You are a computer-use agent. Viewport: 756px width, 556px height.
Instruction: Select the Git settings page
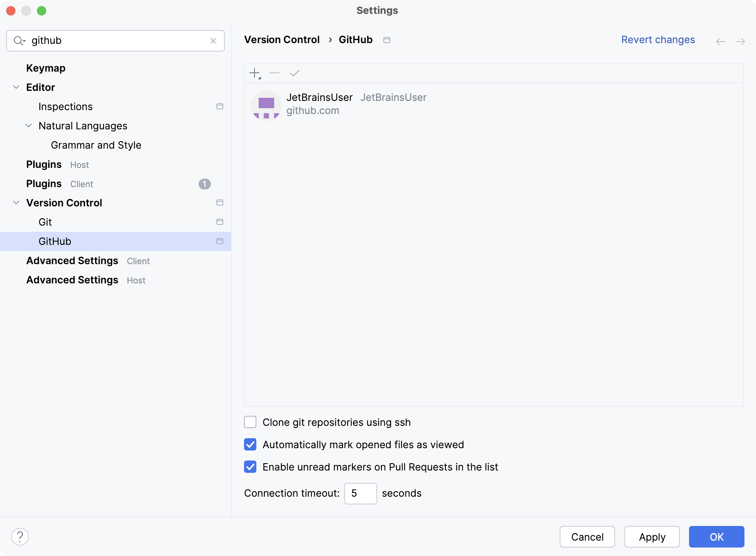45,222
